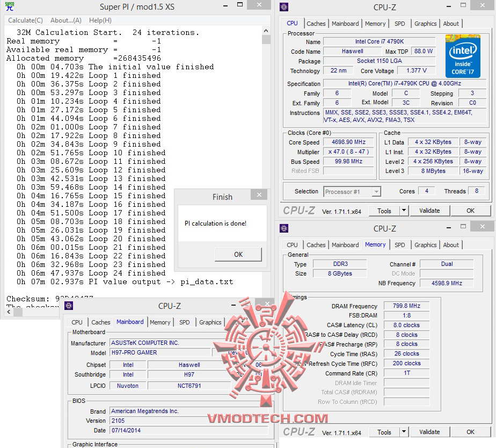Switch to CPU tab in Memory CPU-Z window

[292, 245]
